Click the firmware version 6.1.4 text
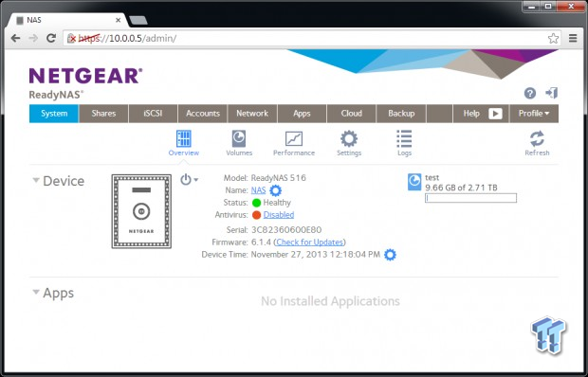 point(261,242)
